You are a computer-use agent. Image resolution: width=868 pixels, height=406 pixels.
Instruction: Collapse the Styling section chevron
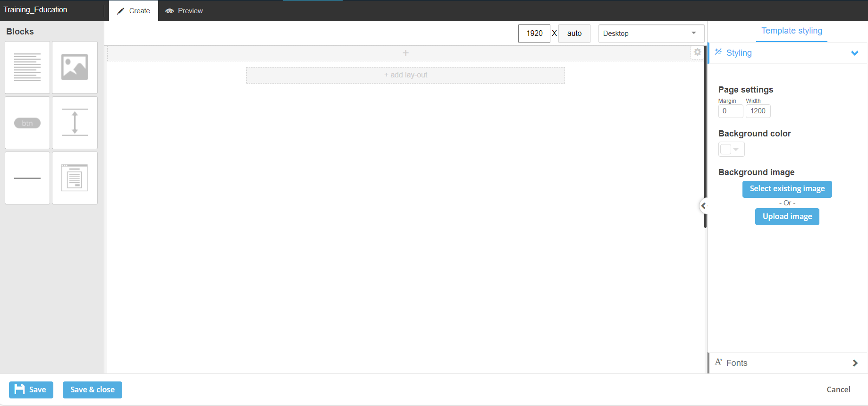point(854,53)
